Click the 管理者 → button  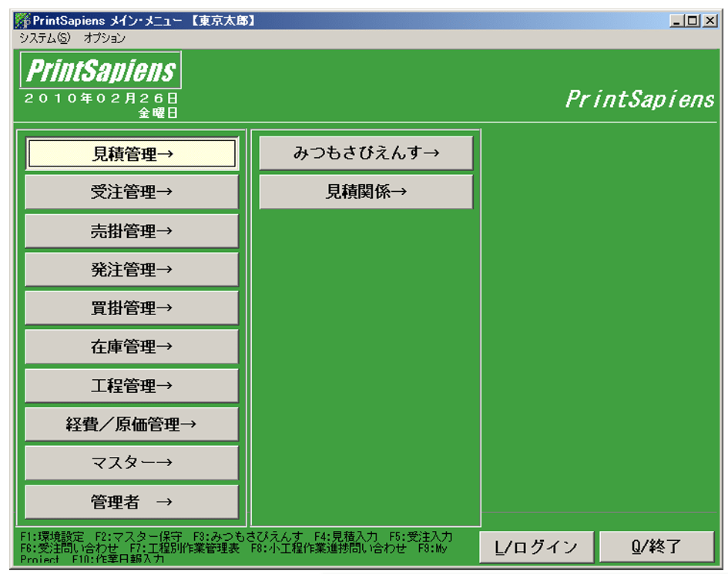click(132, 502)
